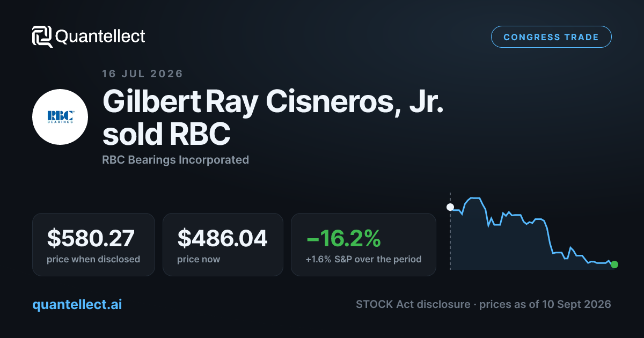Click the Quantellect brand name text

click(100, 36)
